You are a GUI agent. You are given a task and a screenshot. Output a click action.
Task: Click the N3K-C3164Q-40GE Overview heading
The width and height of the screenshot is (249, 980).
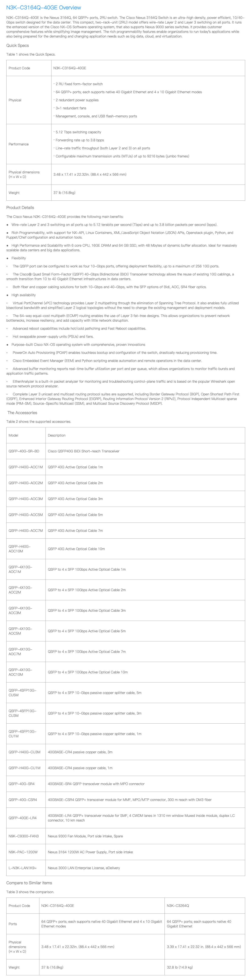tap(43, 8)
